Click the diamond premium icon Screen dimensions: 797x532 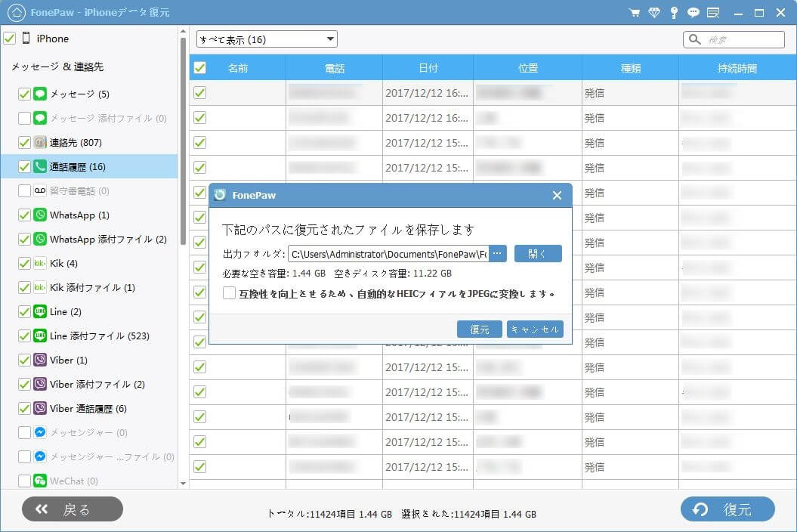654,13
